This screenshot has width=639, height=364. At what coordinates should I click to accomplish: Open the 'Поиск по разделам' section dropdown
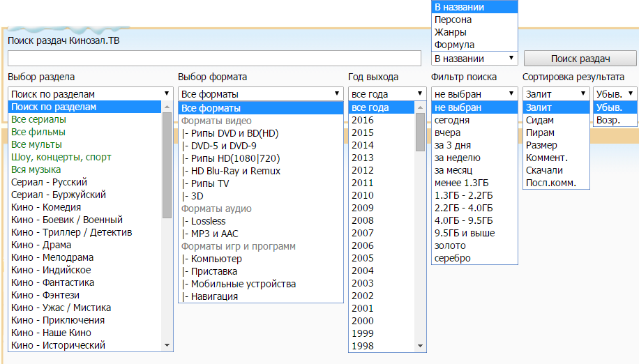point(90,93)
